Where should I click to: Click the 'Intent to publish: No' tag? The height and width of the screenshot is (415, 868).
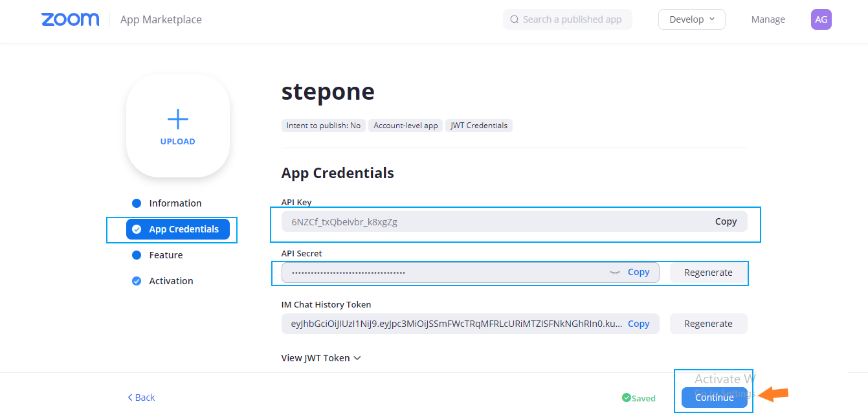coord(324,126)
